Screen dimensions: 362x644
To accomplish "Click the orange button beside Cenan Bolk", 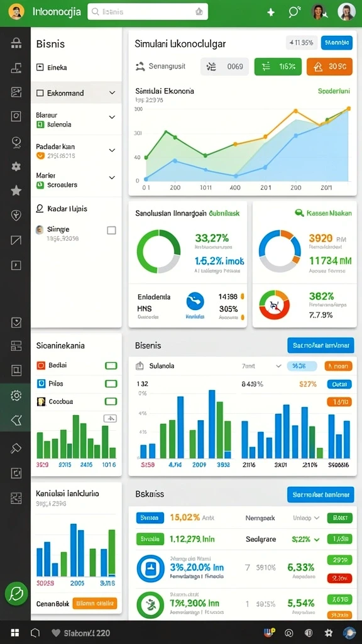I will pyautogui.click(x=95, y=603).
